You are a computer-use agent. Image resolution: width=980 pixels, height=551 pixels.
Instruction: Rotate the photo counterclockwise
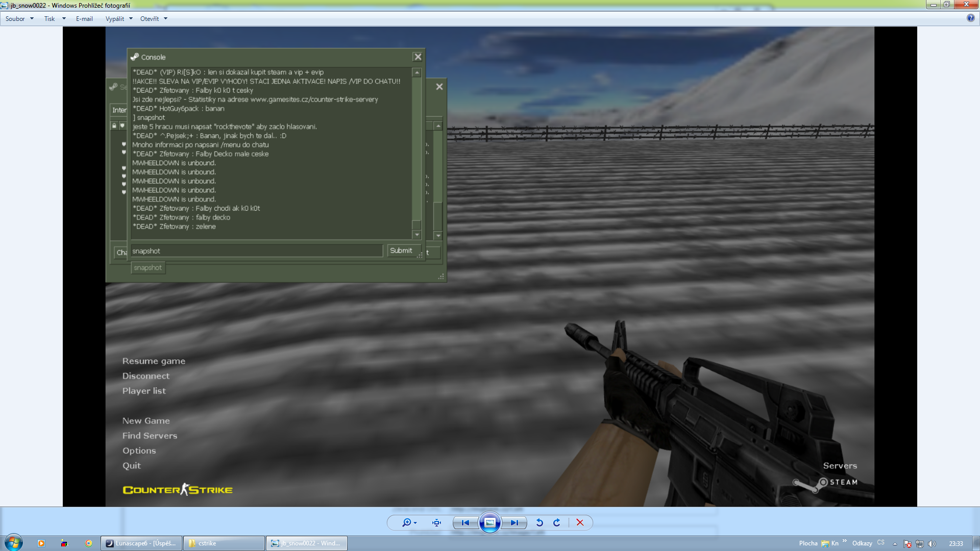(x=539, y=522)
